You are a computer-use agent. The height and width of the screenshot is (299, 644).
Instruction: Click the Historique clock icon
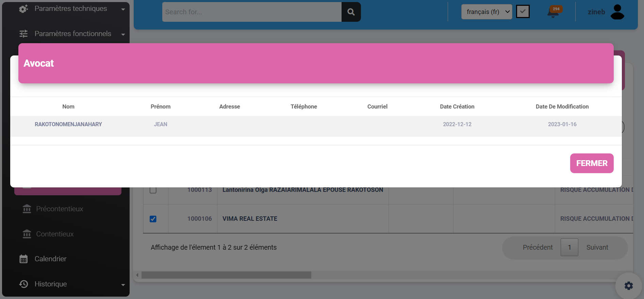23,284
